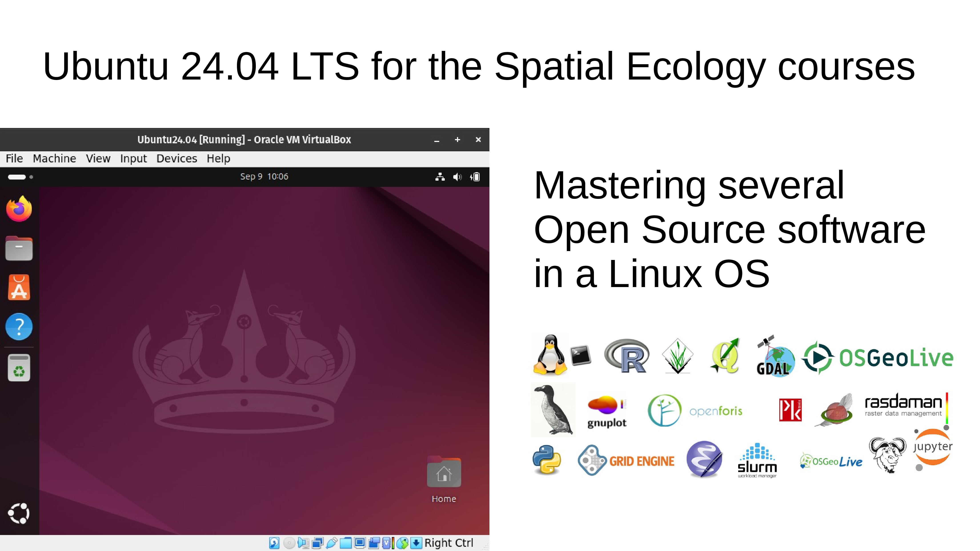
Task: Click the audio status icon in status bar
Action: click(x=303, y=543)
